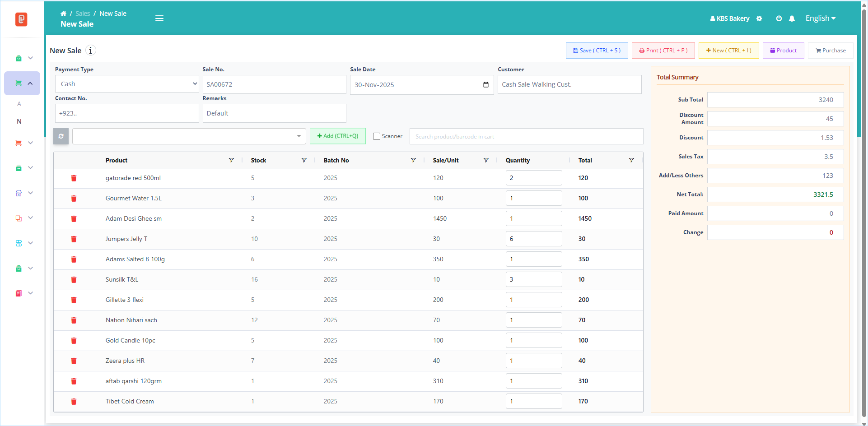The height and width of the screenshot is (426, 868).
Task: Expand the product selection combo box
Action: tap(189, 136)
